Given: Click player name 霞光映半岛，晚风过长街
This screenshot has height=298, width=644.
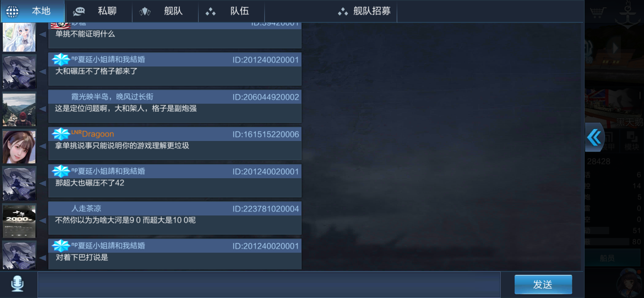Looking at the screenshot, I should point(112,97).
